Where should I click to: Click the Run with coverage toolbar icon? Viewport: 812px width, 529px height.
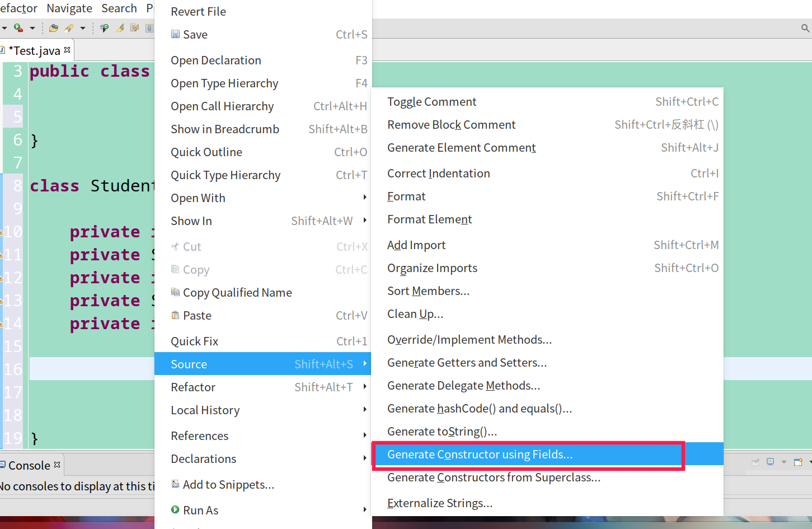pos(18,28)
